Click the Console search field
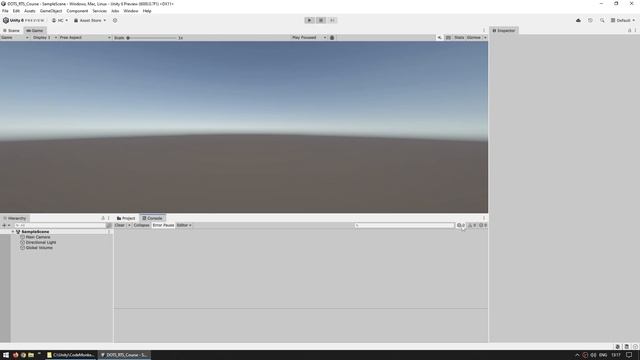 click(x=404, y=225)
